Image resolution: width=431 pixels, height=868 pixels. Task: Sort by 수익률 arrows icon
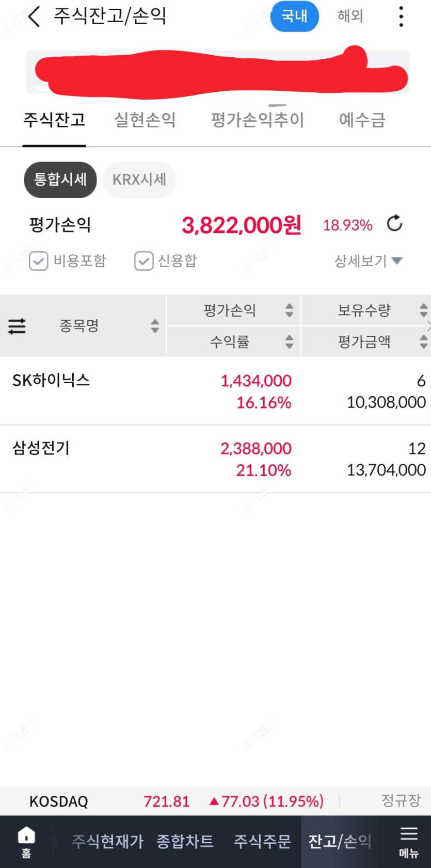(x=290, y=341)
